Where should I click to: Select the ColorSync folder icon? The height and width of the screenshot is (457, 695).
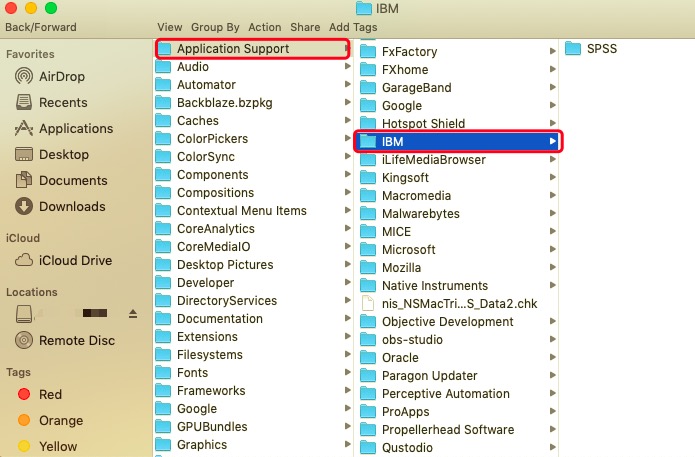point(163,156)
